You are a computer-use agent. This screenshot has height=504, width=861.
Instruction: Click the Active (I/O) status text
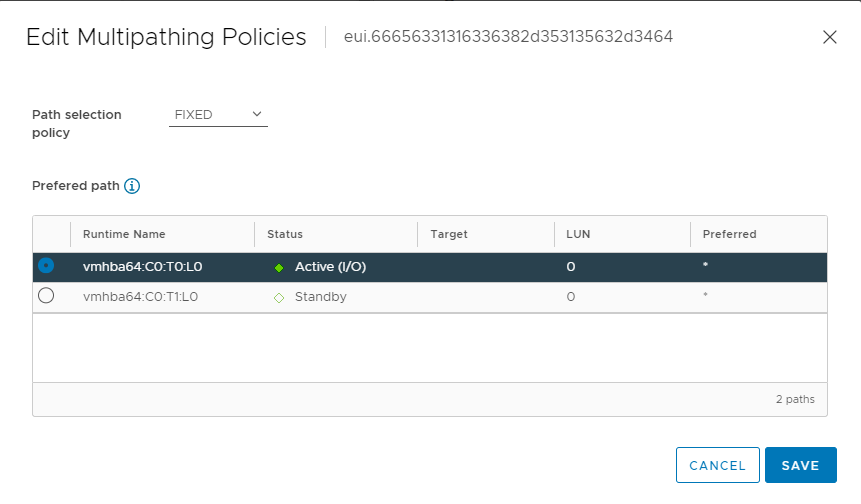330,267
